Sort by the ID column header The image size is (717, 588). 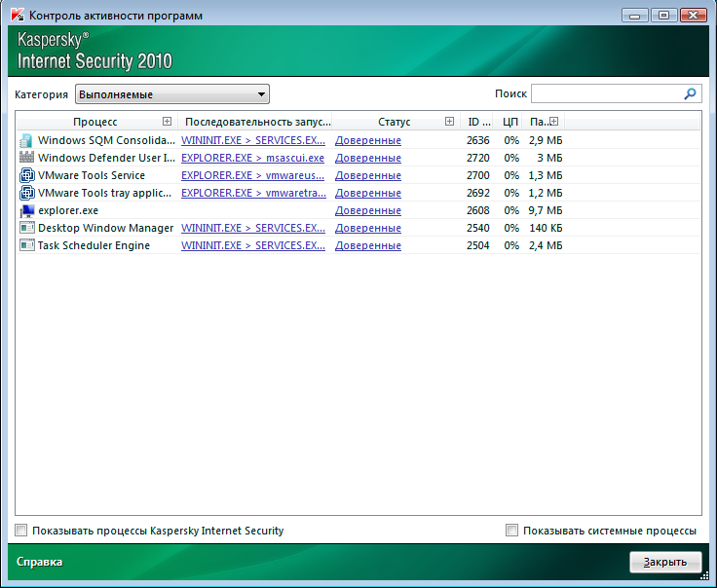coord(478,122)
